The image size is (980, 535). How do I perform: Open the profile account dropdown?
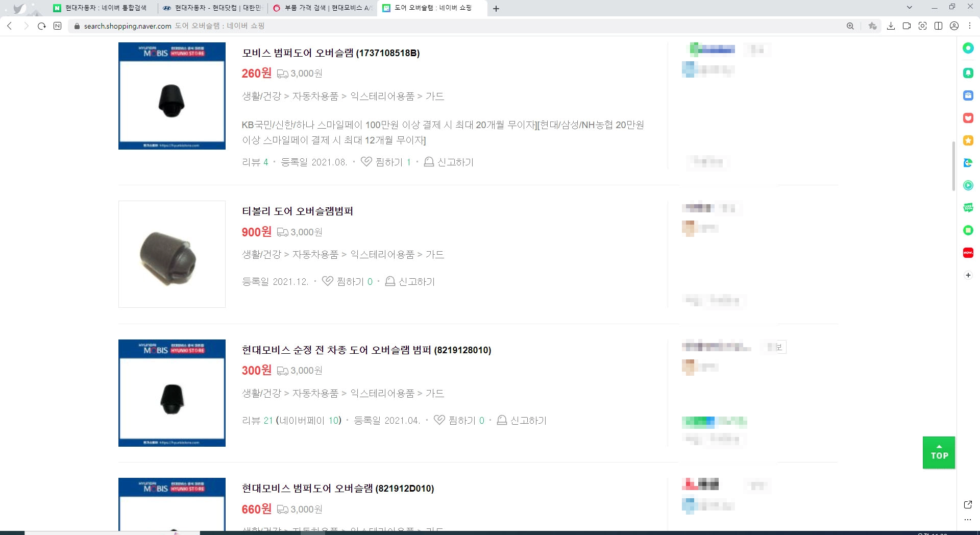tap(954, 26)
